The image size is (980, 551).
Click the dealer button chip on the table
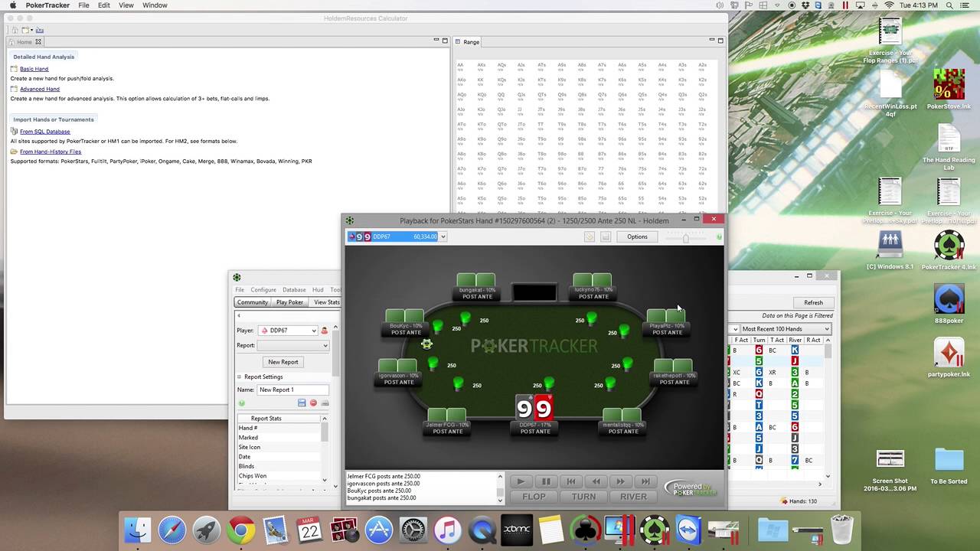click(426, 344)
